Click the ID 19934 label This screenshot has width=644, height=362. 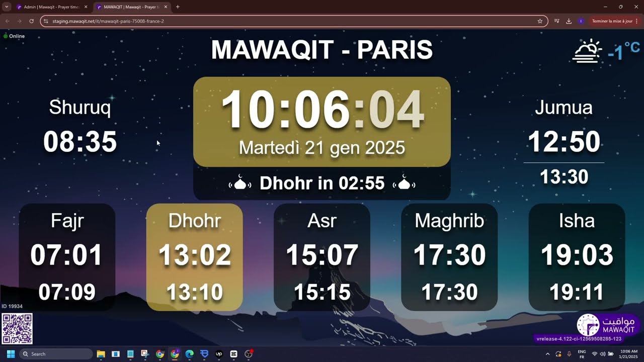point(12,306)
